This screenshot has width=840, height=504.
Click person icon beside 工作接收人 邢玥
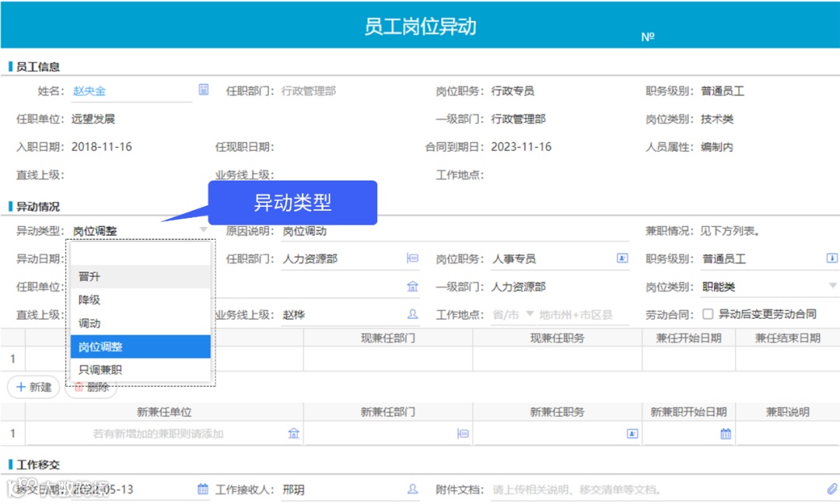pos(412,488)
